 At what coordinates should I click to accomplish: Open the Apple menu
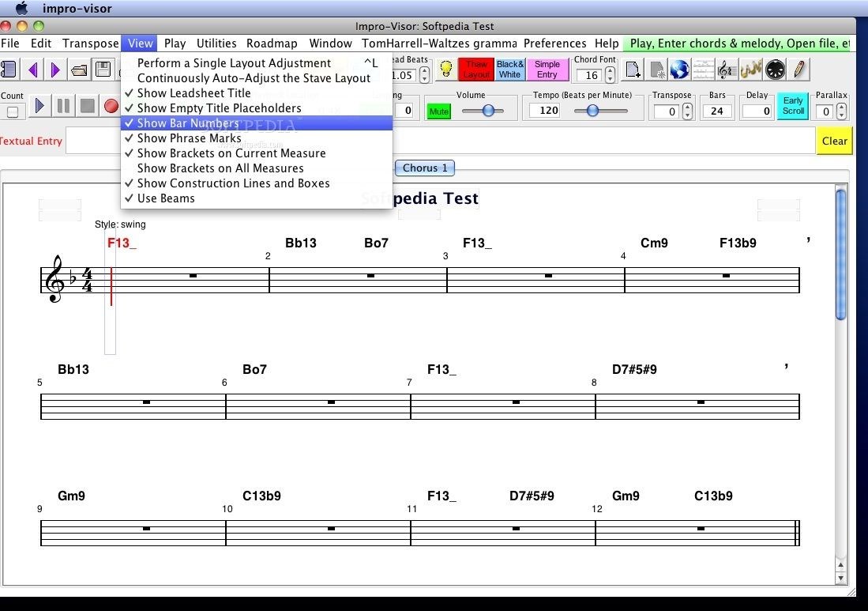[x=21, y=9]
